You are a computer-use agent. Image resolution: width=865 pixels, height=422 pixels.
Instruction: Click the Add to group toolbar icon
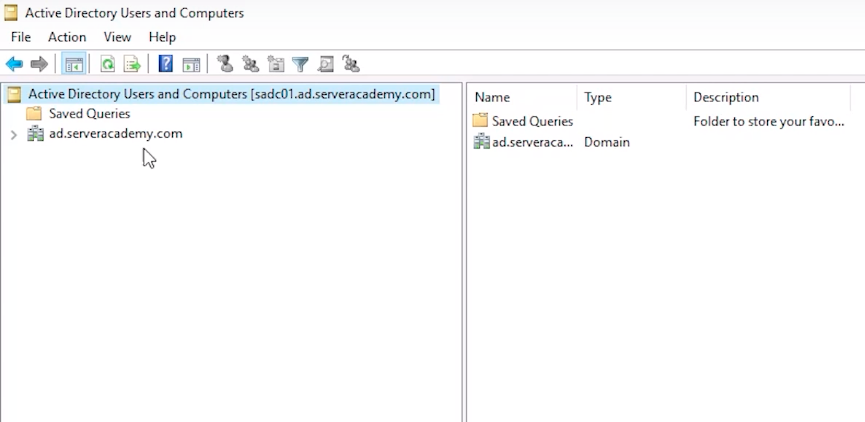point(351,64)
